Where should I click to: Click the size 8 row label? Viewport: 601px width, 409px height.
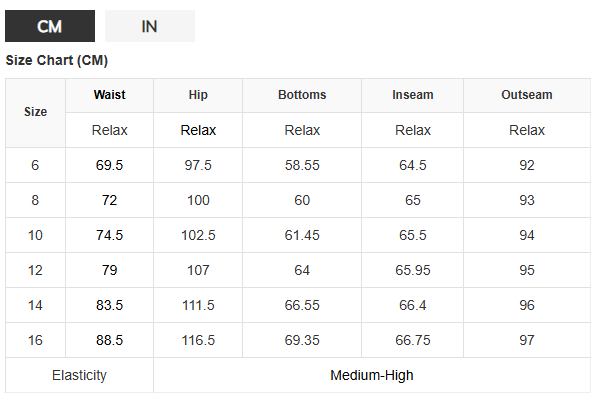coord(35,200)
